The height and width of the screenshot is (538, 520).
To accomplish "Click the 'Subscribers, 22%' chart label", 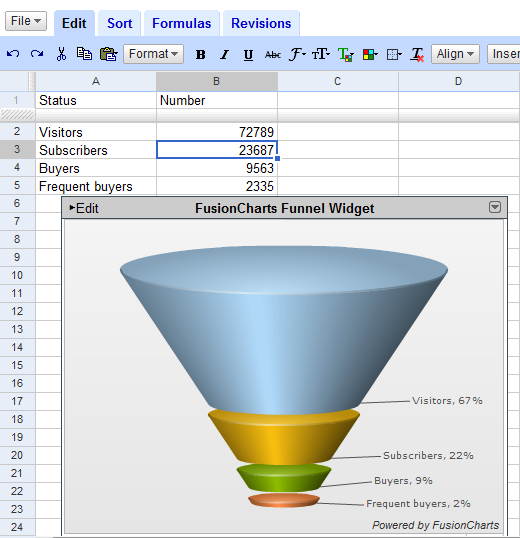I will click(428, 455).
